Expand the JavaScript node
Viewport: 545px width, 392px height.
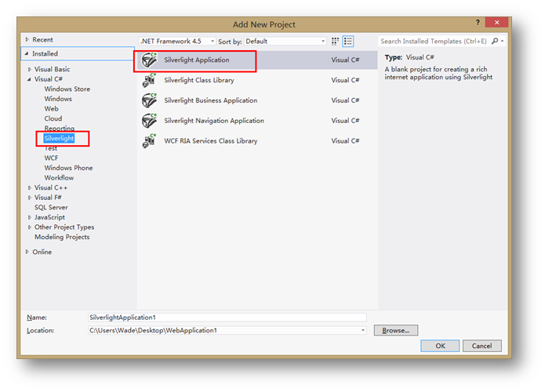pos(30,217)
